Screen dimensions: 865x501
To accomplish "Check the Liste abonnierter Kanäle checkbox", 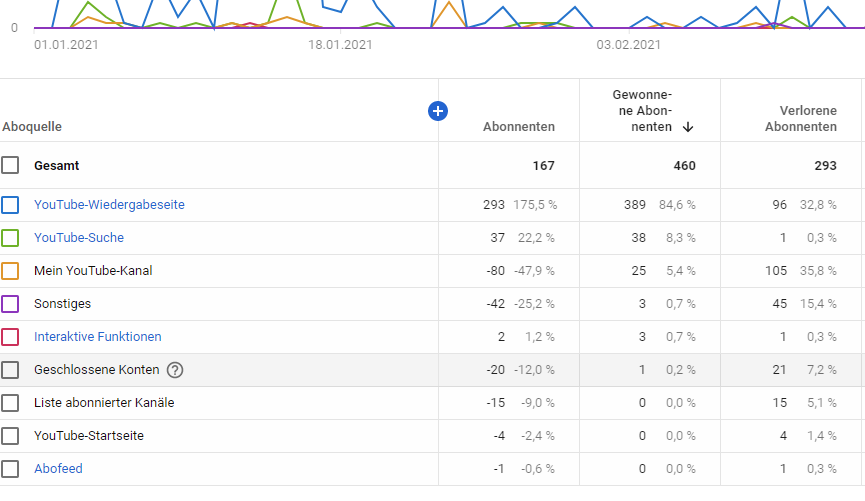I will 10,403.
